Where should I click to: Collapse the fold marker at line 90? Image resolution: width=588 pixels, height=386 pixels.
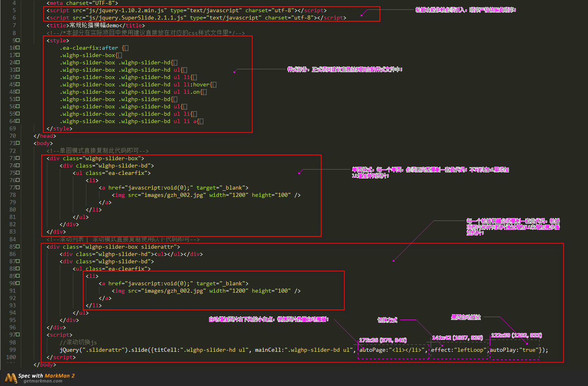18,283
